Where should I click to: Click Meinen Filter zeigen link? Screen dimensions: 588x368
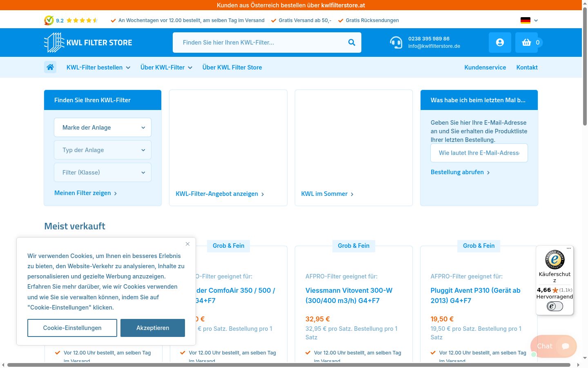(x=86, y=193)
